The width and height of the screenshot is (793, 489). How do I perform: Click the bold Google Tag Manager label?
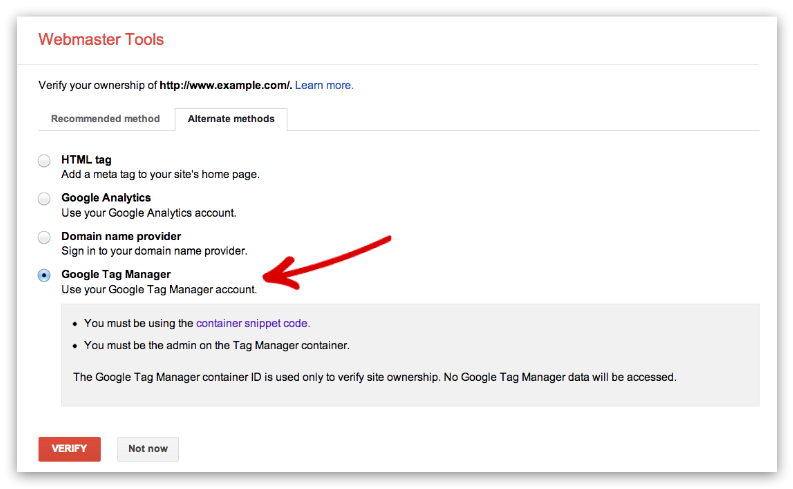point(116,274)
